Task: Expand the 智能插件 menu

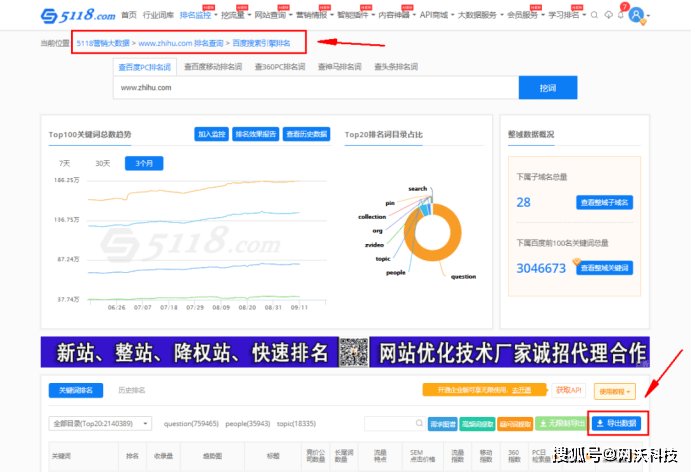Action: (356, 15)
